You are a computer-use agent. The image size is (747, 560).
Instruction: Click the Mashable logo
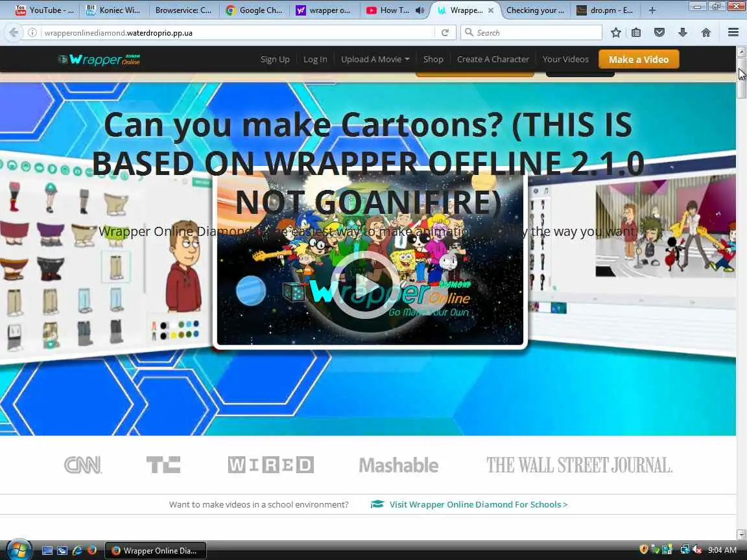[x=399, y=465]
